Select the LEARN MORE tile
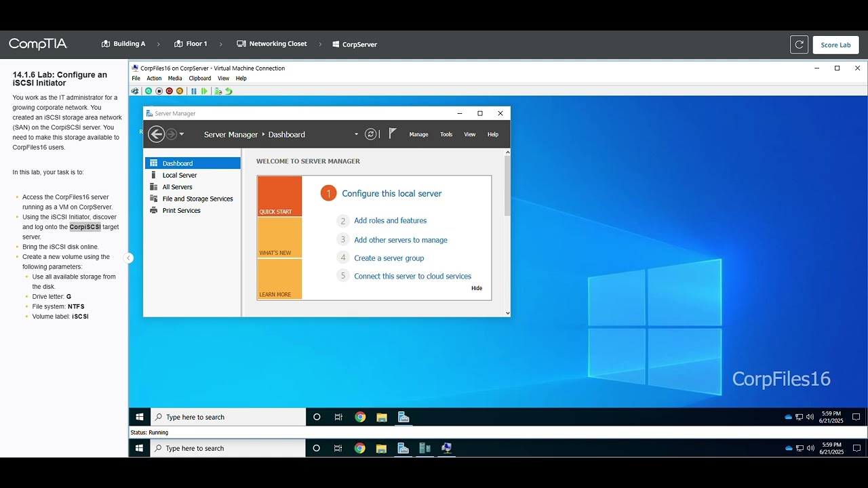This screenshot has height=488, width=868. (x=279, y=279)
